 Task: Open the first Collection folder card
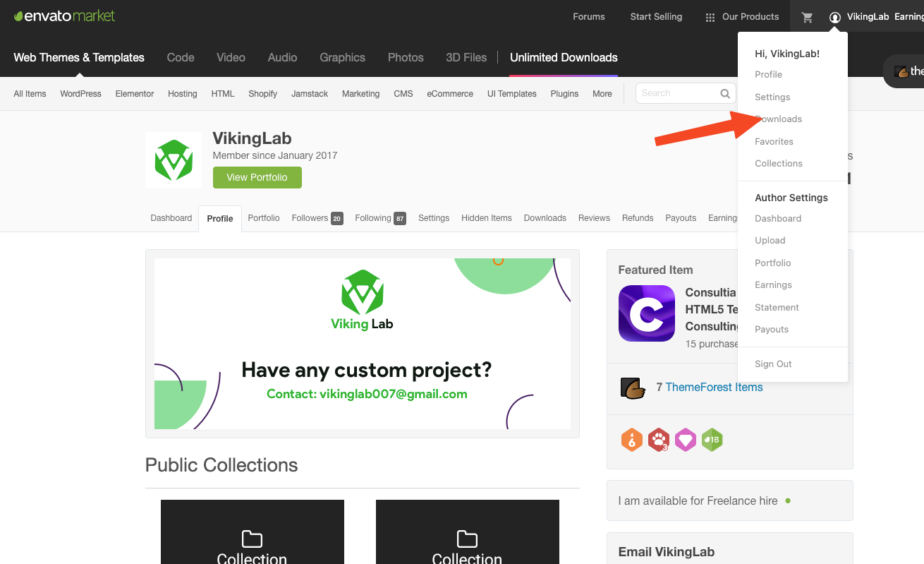tap(253, 532)
